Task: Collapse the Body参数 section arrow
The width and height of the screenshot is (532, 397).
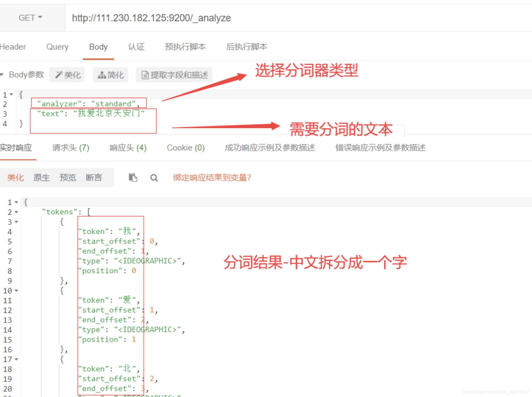Action: coord(2,74)
